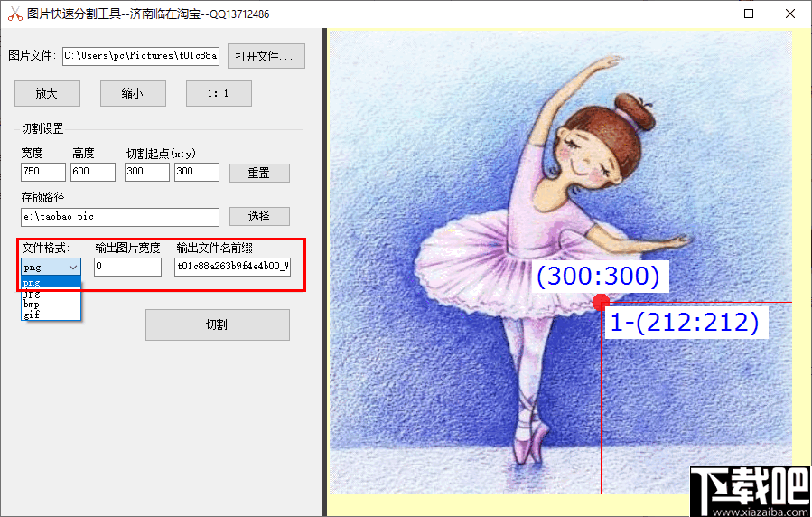The height and width of the screenshot is (517, 812).
Task: Minimize the window
Action: click(706, 14)
